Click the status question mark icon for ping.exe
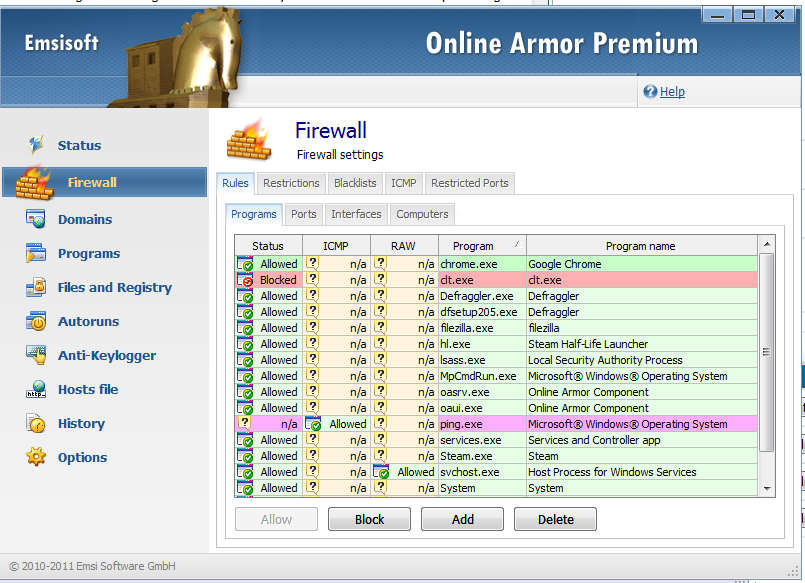The image size is (805, 583). click(x=245, y=423)
